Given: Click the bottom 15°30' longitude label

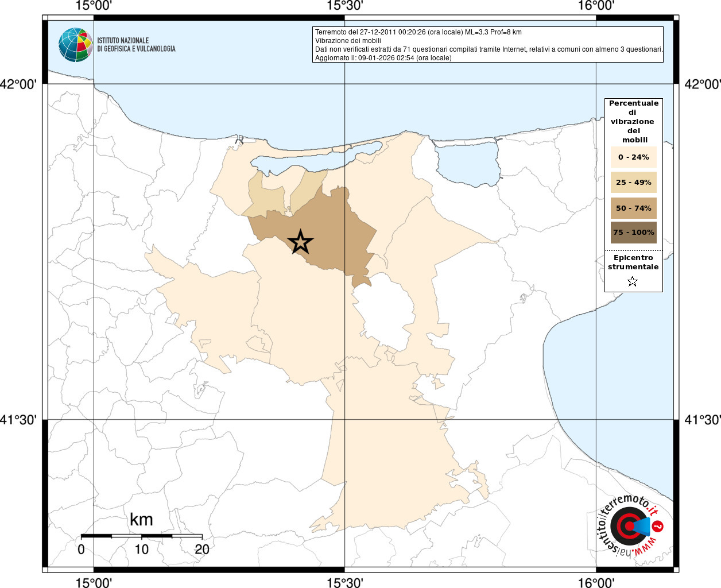Looking at the screenshot, I should (344, 582).
